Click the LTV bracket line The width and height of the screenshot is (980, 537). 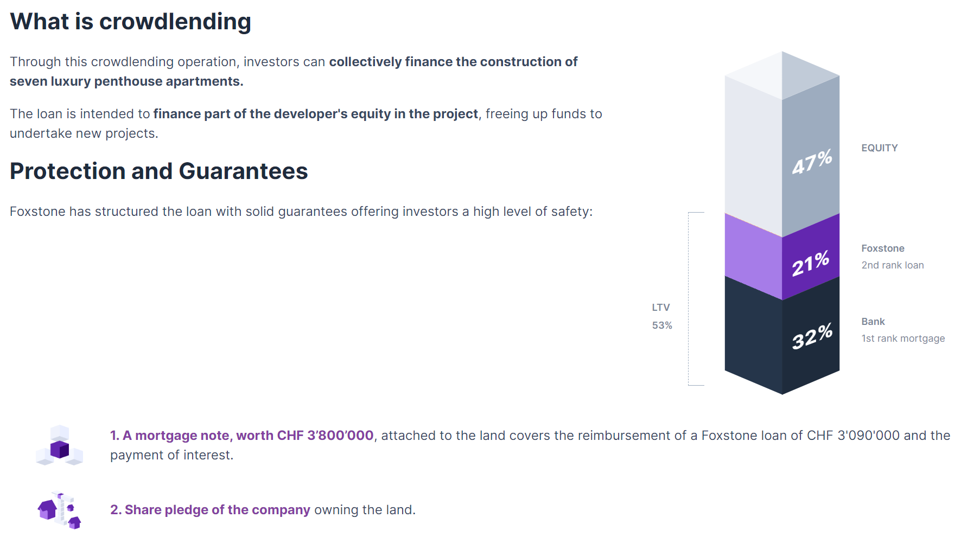689,299
